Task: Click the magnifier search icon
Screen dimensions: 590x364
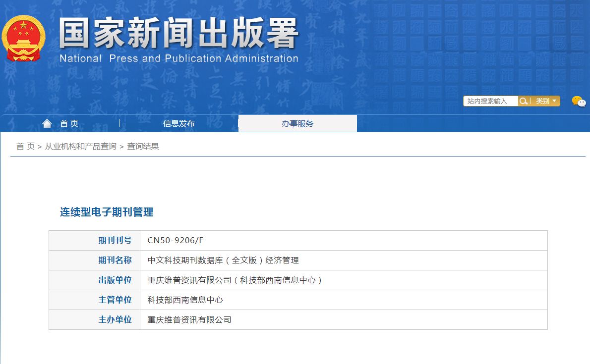Action: point(523,101)
